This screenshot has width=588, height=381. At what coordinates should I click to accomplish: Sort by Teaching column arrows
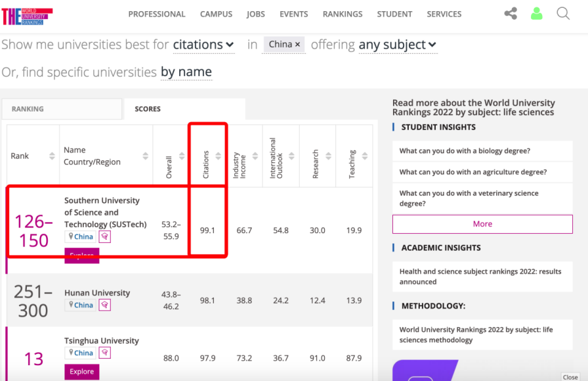364,156
